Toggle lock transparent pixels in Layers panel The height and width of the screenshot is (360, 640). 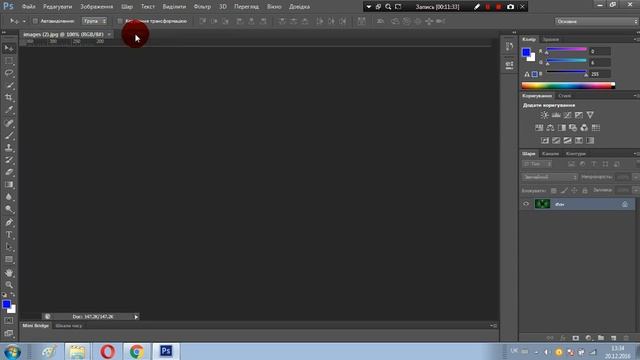coord(553,191)
